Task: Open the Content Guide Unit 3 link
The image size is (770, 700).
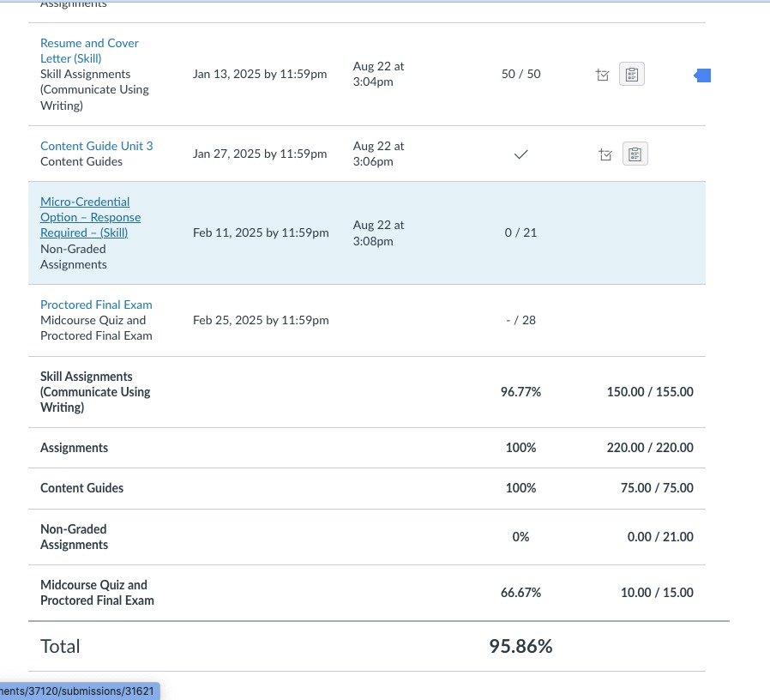Action: (x=97, y=146)
